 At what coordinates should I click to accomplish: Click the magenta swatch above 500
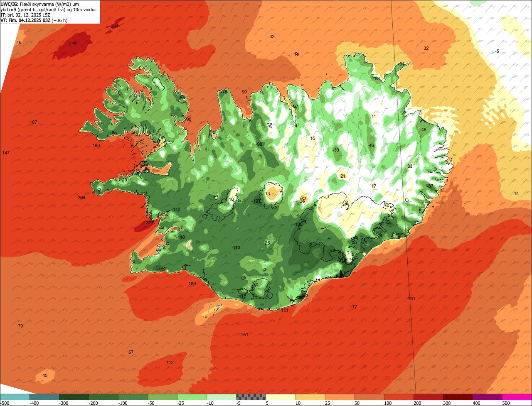[517, 397]
